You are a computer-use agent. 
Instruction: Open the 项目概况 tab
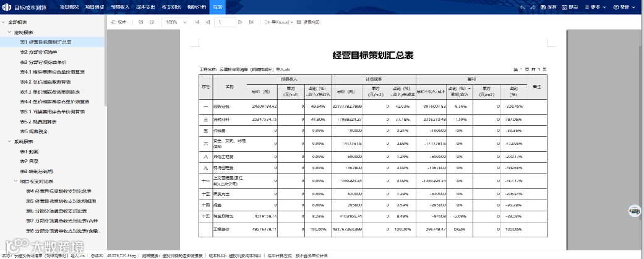(68, 7)
